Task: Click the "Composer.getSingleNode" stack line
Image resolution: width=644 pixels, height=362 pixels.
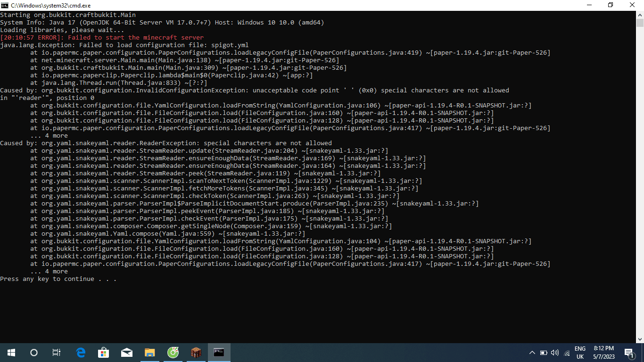Action: click(211, 226)
